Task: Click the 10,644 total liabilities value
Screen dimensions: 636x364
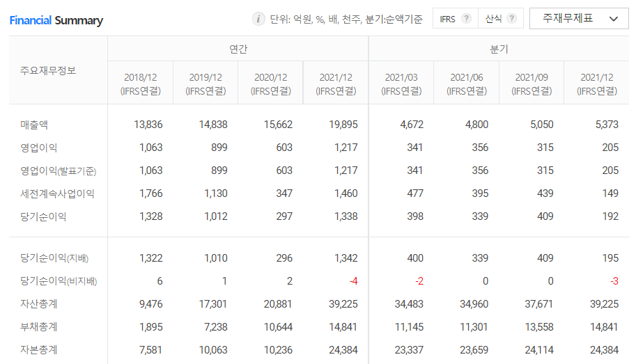Action: tap(278, 326)
